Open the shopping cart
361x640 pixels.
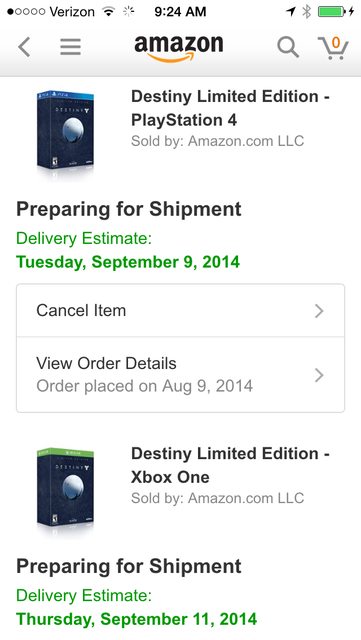tap(333, 48)
